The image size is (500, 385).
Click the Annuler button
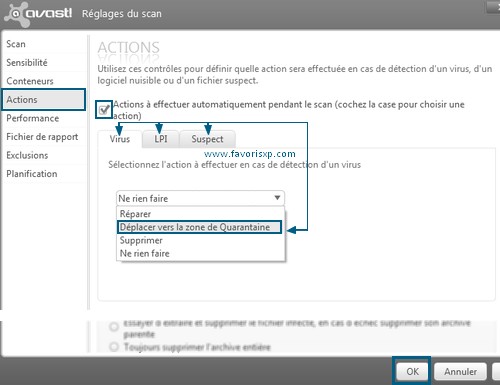click(x=460, y=371)
